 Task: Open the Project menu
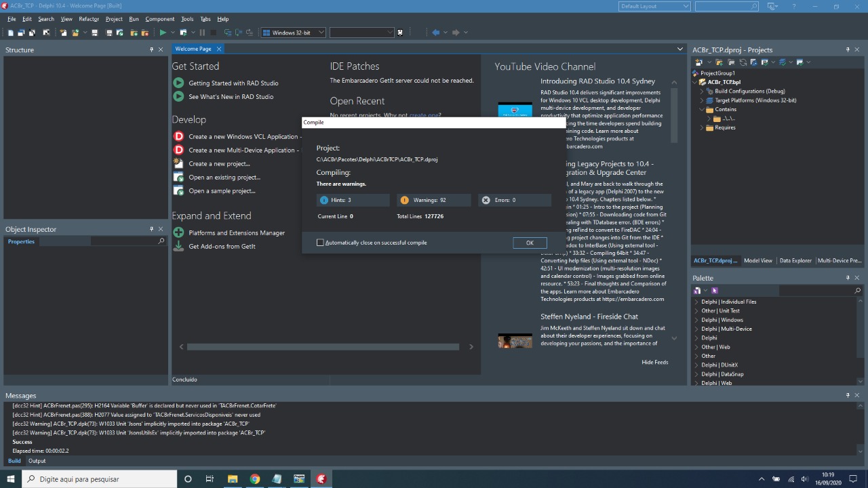tap(114, 19)
